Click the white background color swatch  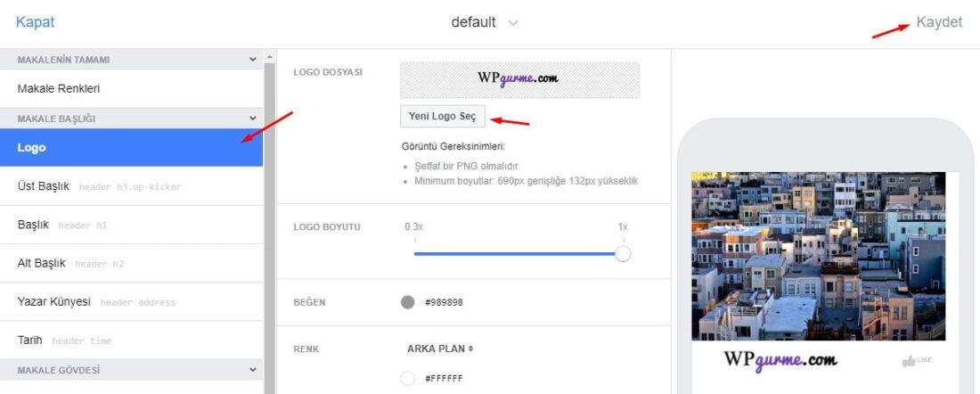407,378
